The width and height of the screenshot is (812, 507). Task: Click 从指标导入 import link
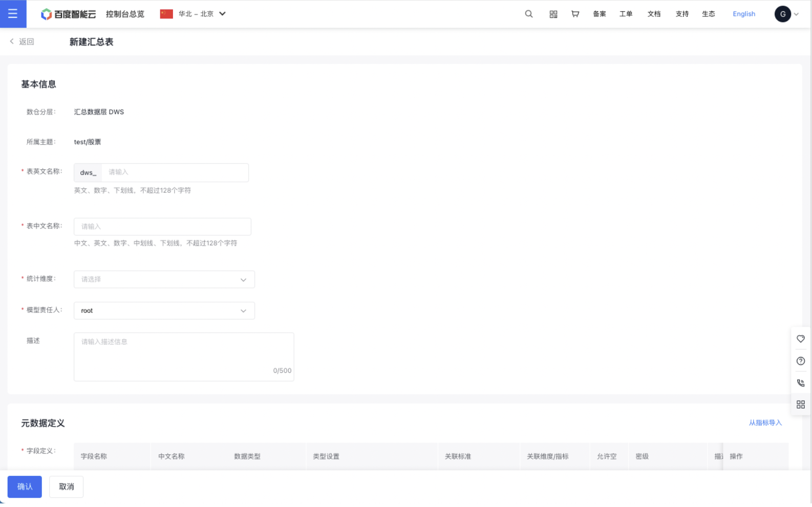[x=765, y=423]
